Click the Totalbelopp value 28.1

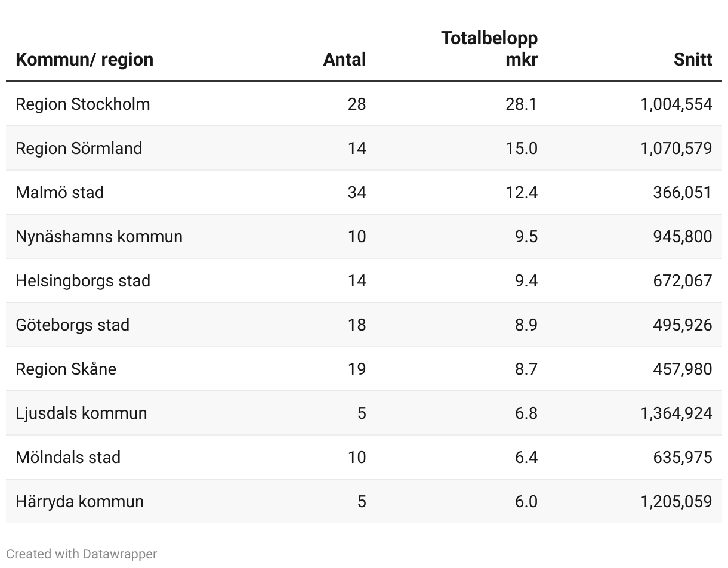point(521,104)
